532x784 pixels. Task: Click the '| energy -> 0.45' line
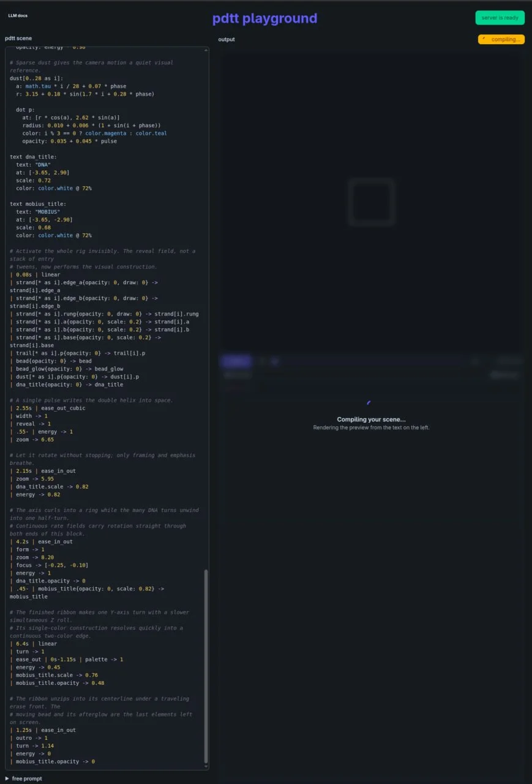35,668
